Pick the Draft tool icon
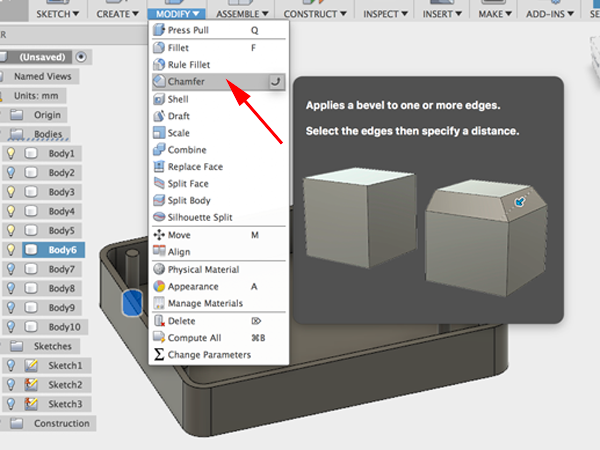Viewport: 600px width, 450px height. 159,116
